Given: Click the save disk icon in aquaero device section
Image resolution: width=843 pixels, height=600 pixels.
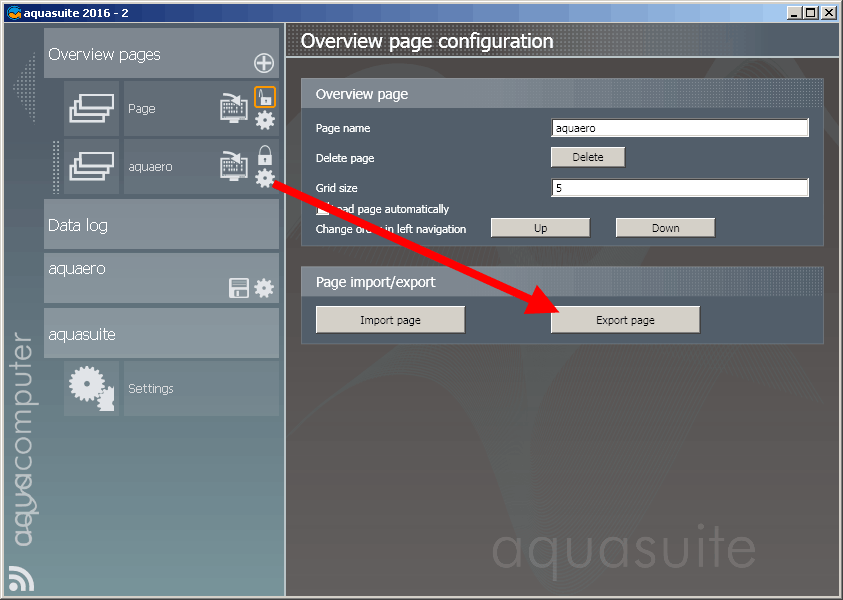Looking at the screenshot, I should (239, 288).
